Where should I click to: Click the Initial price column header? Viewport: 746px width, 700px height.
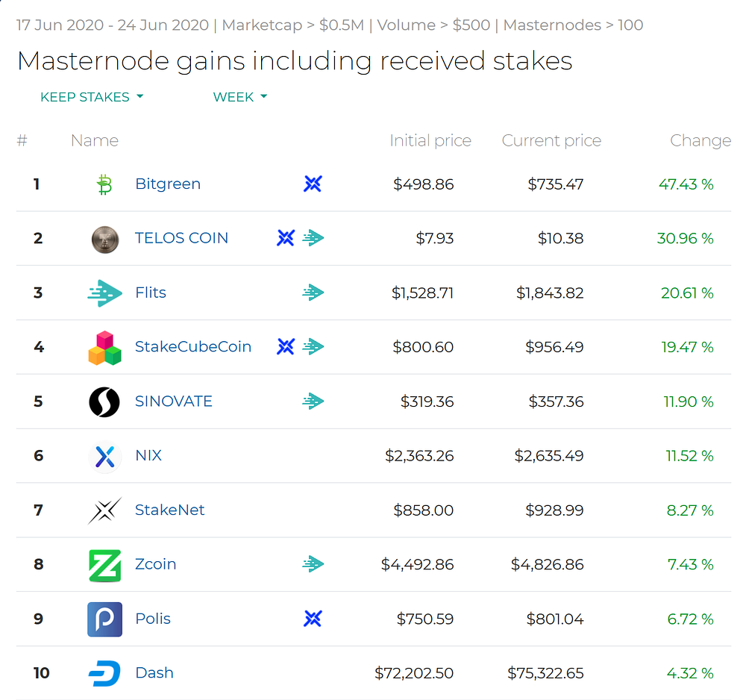(x=430, y=140)
